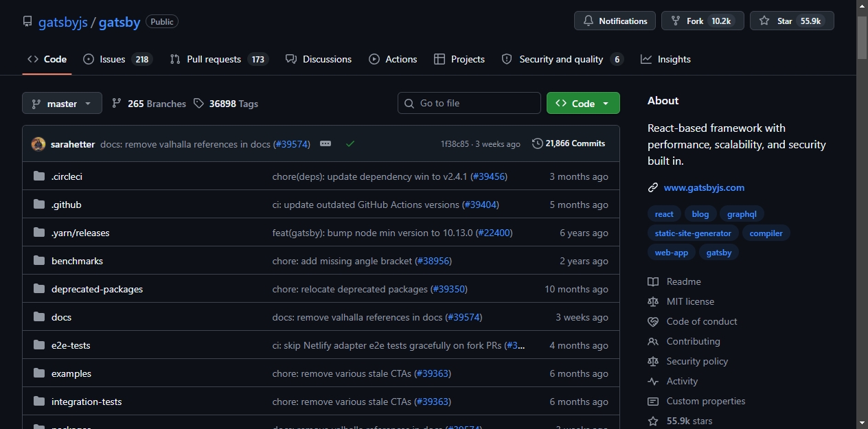Visit www.gatsbyjs.com website link
Screen dimensions: 868x429
704,187
